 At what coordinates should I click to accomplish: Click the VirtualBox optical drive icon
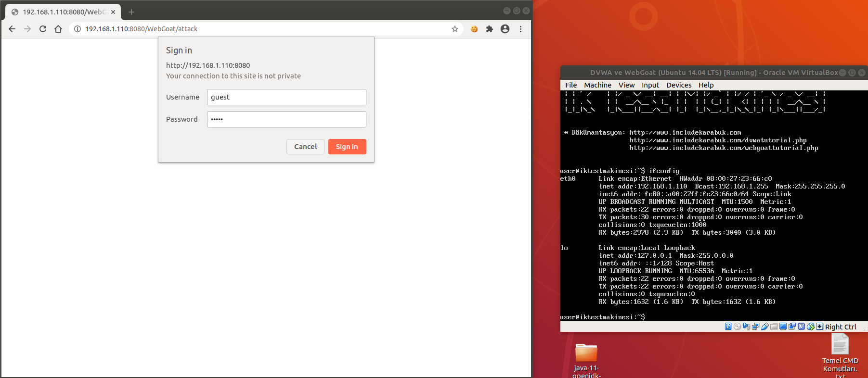738,327
